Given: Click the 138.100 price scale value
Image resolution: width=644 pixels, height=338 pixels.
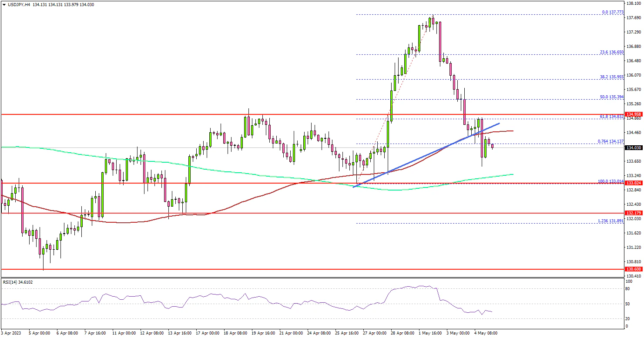Looking at the screenshot, I should (634, 3).
